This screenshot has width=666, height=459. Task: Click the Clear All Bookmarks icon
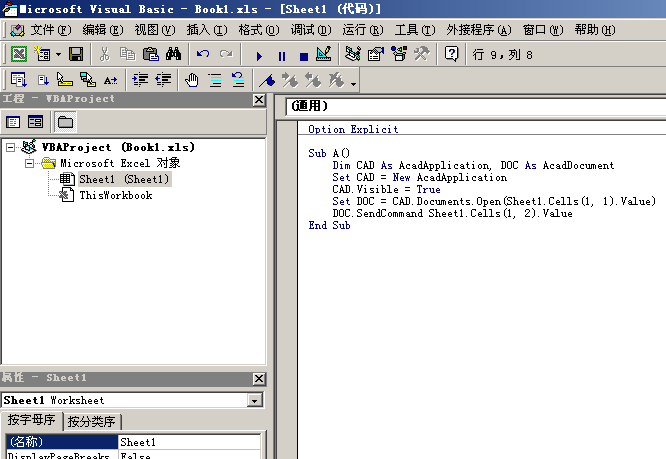pyautogui.click(x=336, y=79)
